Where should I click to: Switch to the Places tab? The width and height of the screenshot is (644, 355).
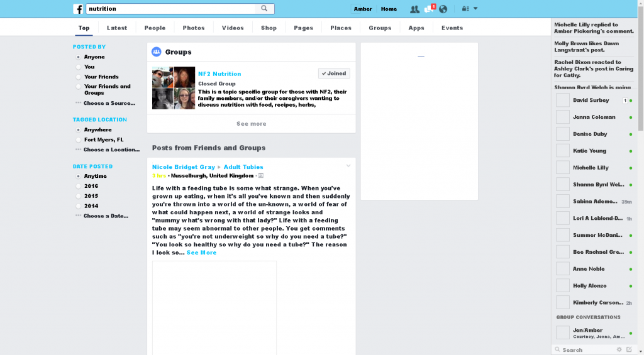tap(341, 28)
